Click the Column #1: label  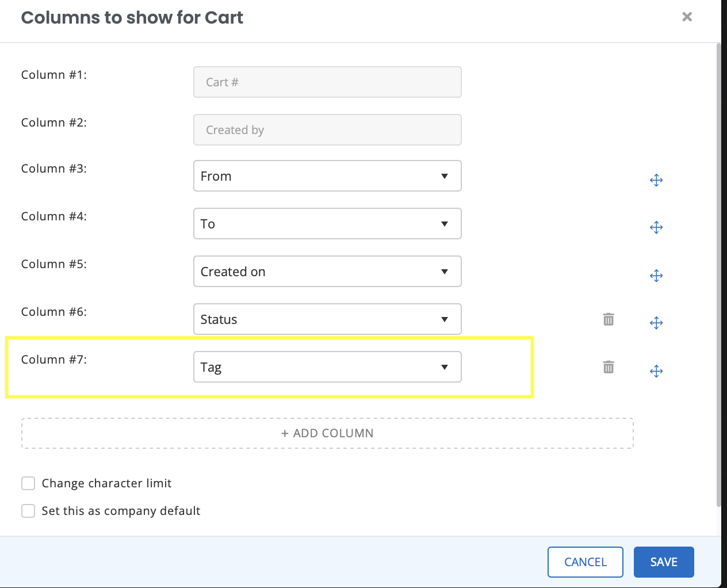[54, 75]
